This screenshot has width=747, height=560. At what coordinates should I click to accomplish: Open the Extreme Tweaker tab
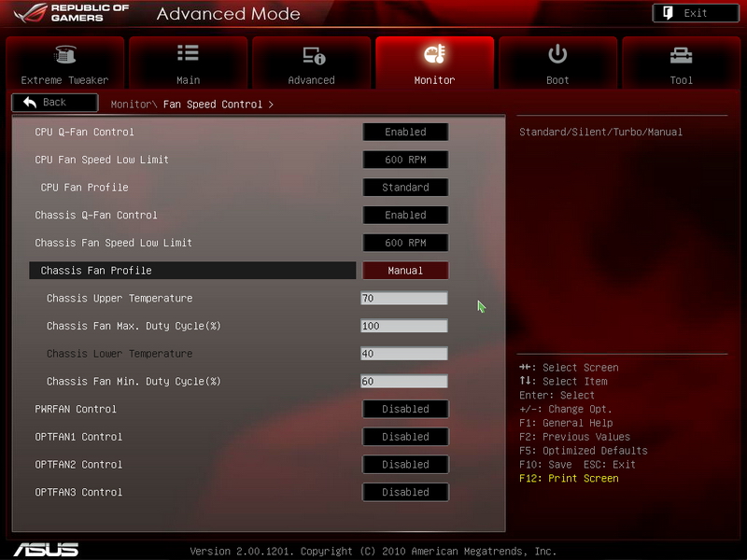tap(64, 63)
